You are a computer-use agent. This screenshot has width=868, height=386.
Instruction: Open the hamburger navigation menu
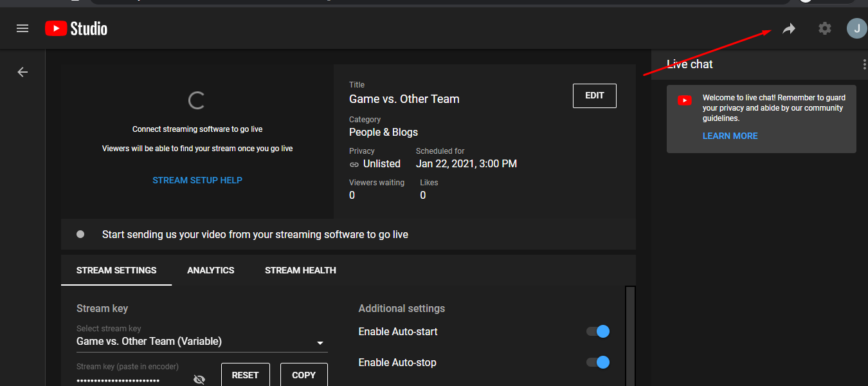(23, 28)
